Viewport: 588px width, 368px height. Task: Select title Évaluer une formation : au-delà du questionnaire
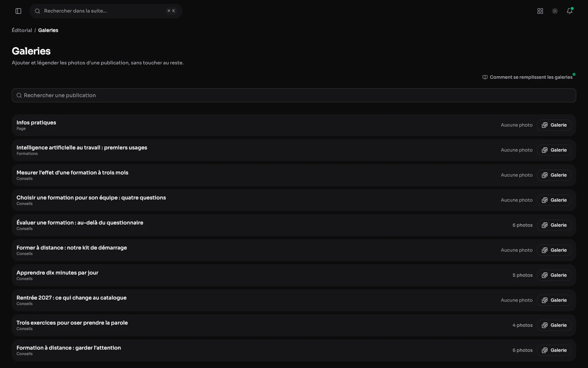coord(80,223)
